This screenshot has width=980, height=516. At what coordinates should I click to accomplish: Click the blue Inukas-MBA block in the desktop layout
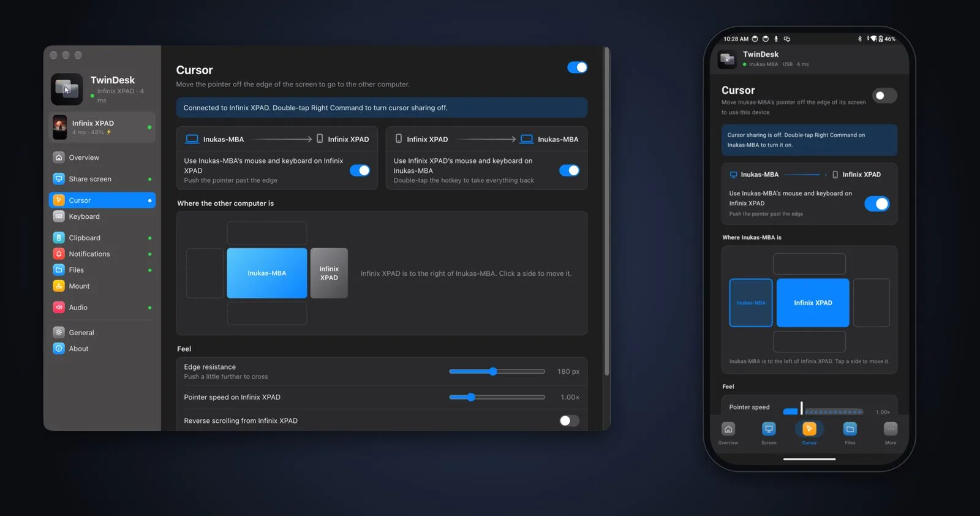(267, 273)
